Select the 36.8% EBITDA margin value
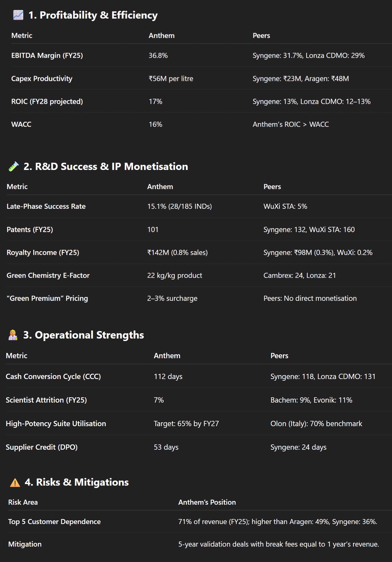The height and width of the screenshot is (562, 392). pyautogui.click(x=158, y=55)
